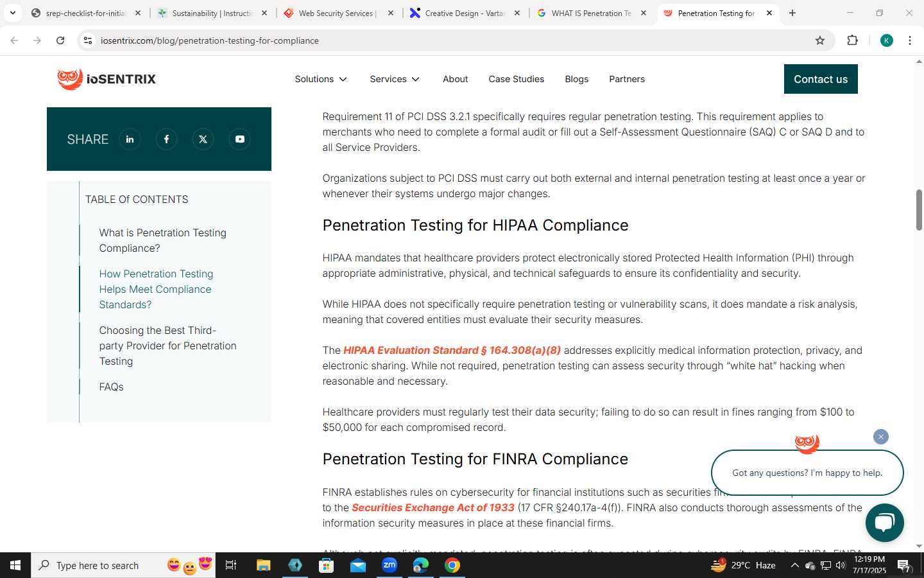This screenshot has height=578, width=924.
Task: Click the ioSENTRIX owl logo
Action: pos(107,79)
